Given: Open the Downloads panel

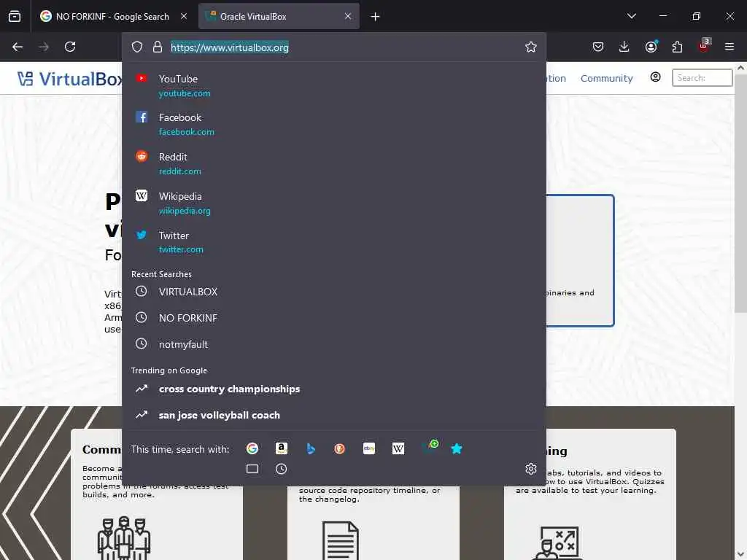Looking at the screenshot, I should tap(624, 47).
